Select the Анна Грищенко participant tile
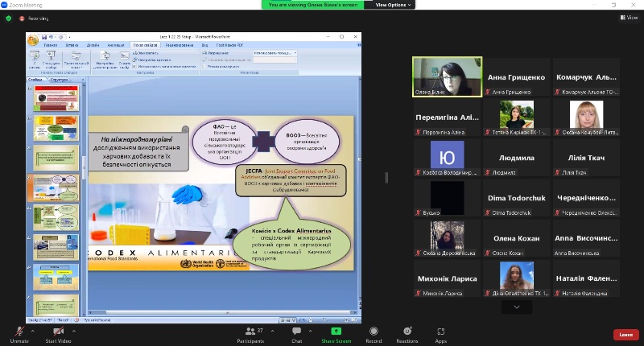This screenshot has height=346, width=644. (x=516, y=76)
